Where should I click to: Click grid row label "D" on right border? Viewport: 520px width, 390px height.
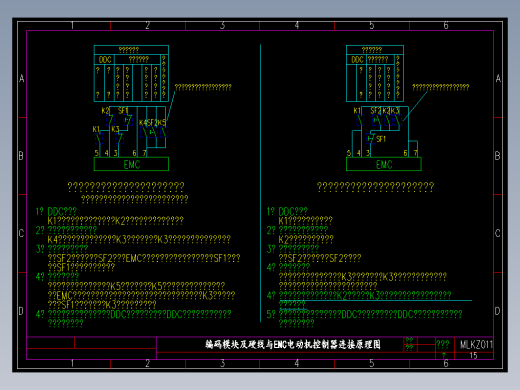pos(497,311)
